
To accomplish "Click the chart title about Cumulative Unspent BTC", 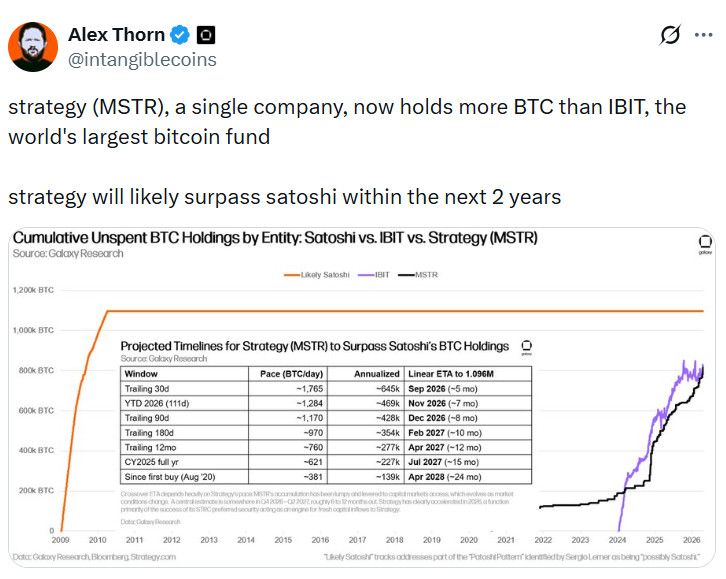I will (275, 239).
